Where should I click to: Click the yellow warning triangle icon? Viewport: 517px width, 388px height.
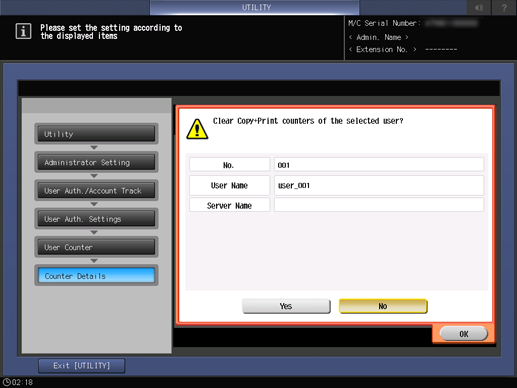pyautogui.click(x=197, y=129)
